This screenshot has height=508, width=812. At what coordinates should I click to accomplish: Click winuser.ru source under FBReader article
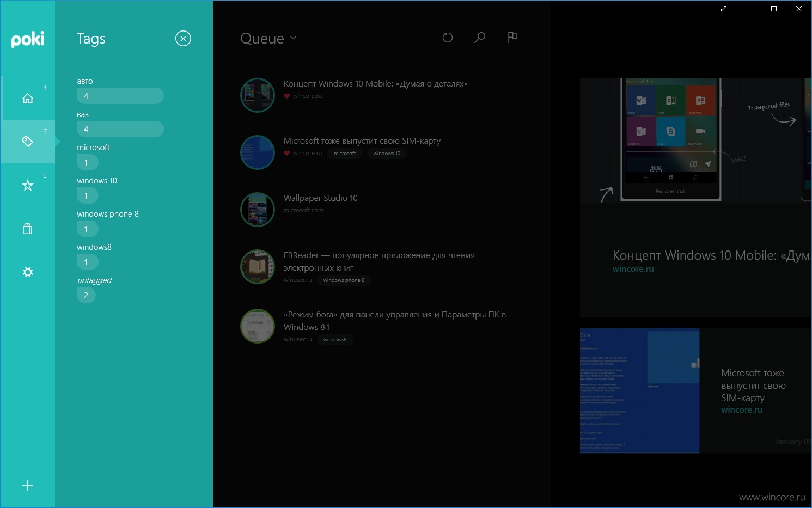(x=297, y=280)
